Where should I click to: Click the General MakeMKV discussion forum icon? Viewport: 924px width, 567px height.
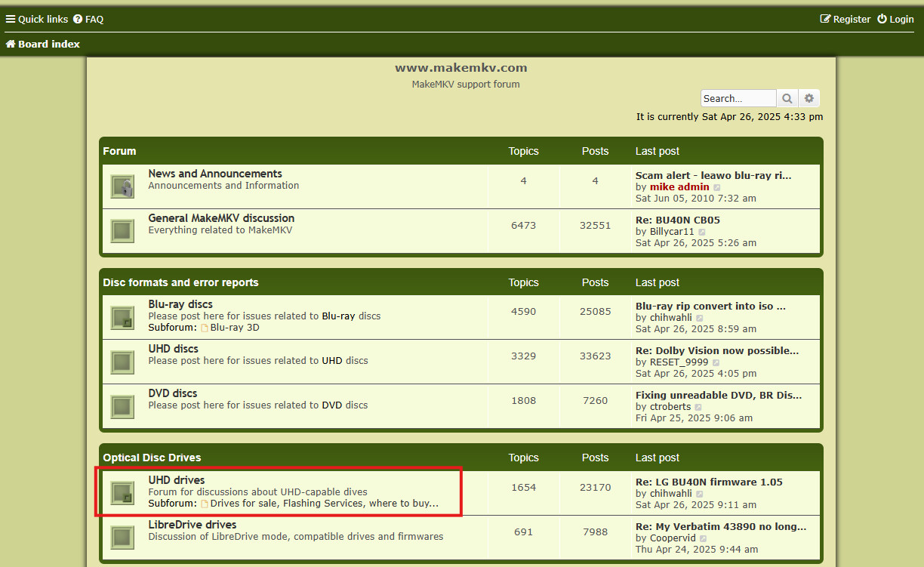pos(122,231)
